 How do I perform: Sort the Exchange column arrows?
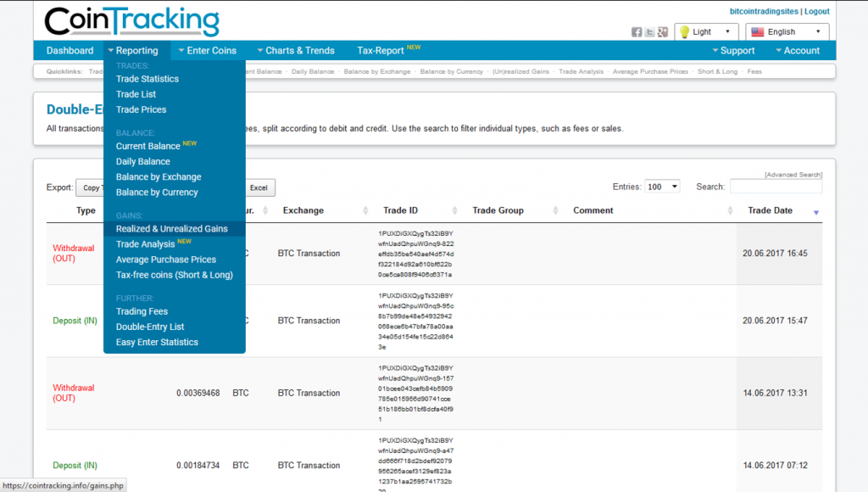[x=365, y=210]
